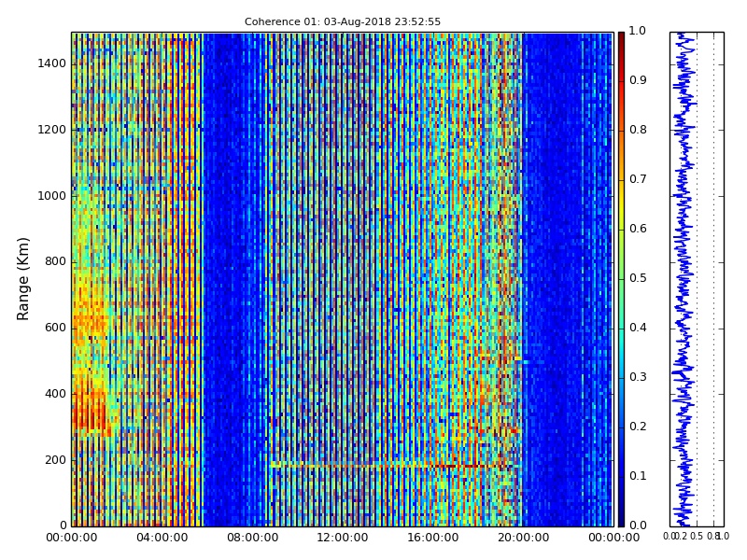Click the colorbar tick label 0.8

click(638, 130)
